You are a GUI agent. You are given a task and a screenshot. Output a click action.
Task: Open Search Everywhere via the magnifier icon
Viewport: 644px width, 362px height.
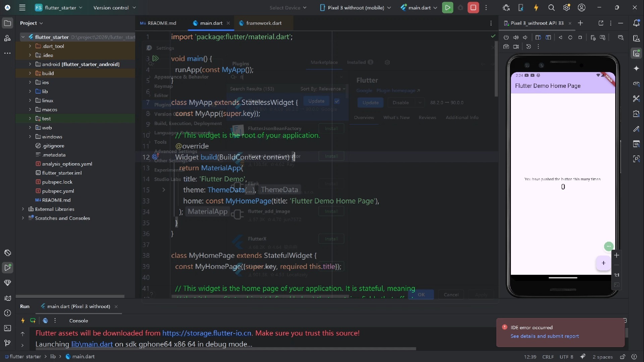pos(551,7)
